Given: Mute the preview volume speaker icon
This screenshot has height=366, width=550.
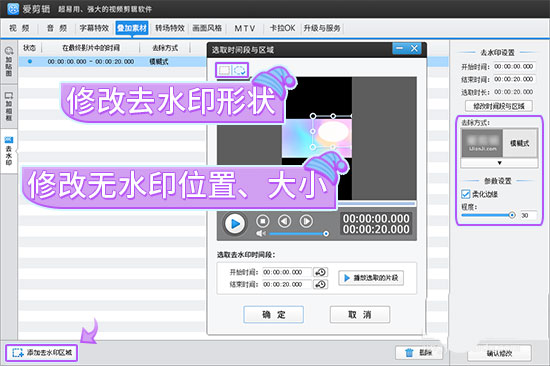Looking at the screenshot, I should [x=261, y=233].
